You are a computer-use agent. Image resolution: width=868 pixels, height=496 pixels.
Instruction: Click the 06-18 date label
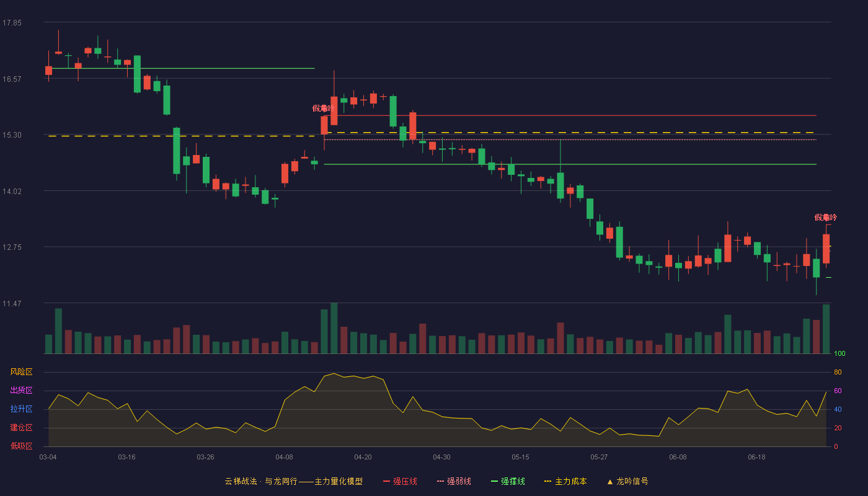pos(756,457)
